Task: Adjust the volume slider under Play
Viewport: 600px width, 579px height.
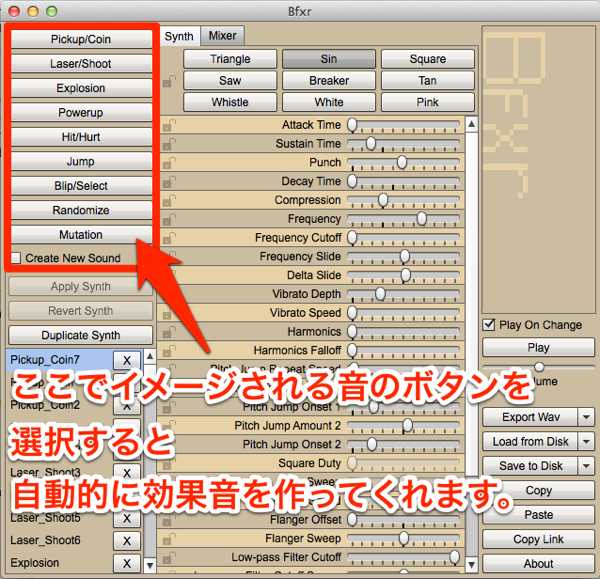Action: 539,367
